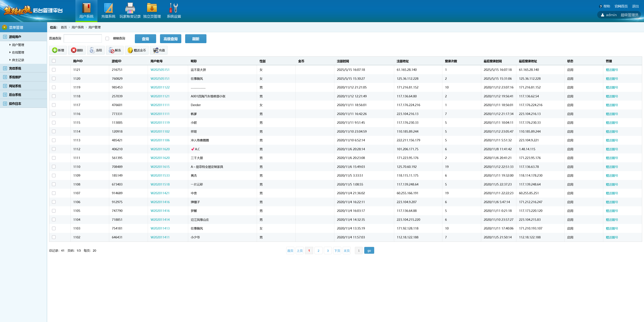Enable the 模糊查询 checkbox
644x322 pixels.
click(107, 39)
